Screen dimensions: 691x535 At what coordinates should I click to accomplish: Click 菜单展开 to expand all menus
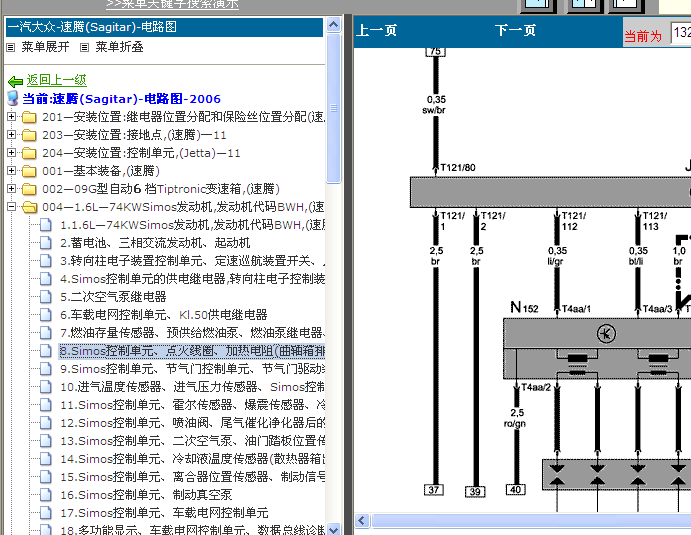[45, 47]
